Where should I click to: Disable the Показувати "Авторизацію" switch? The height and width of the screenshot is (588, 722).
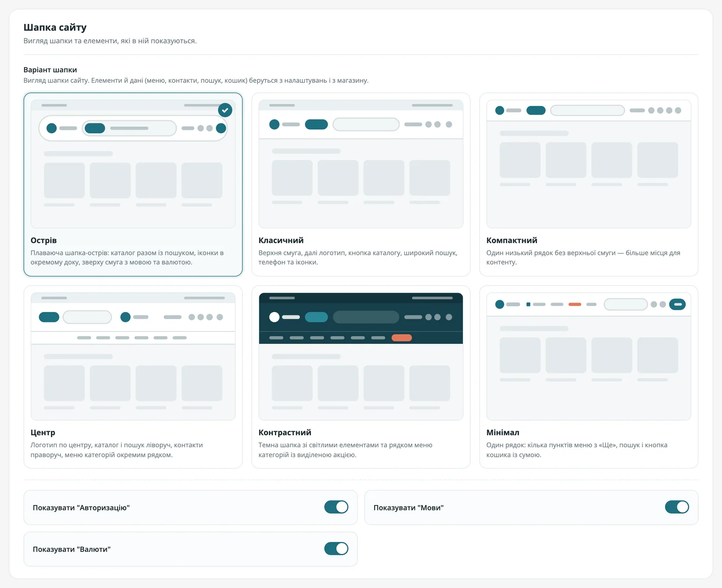pos(336,507)
